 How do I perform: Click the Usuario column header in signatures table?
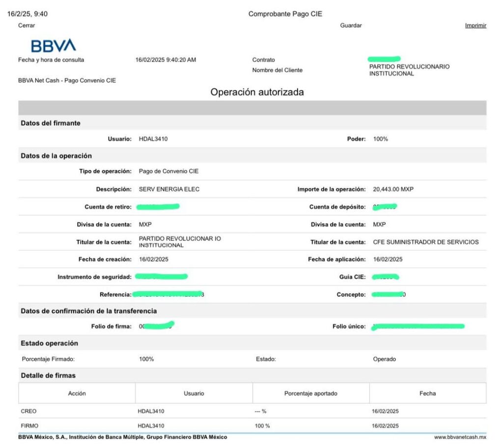coord(194,393)
